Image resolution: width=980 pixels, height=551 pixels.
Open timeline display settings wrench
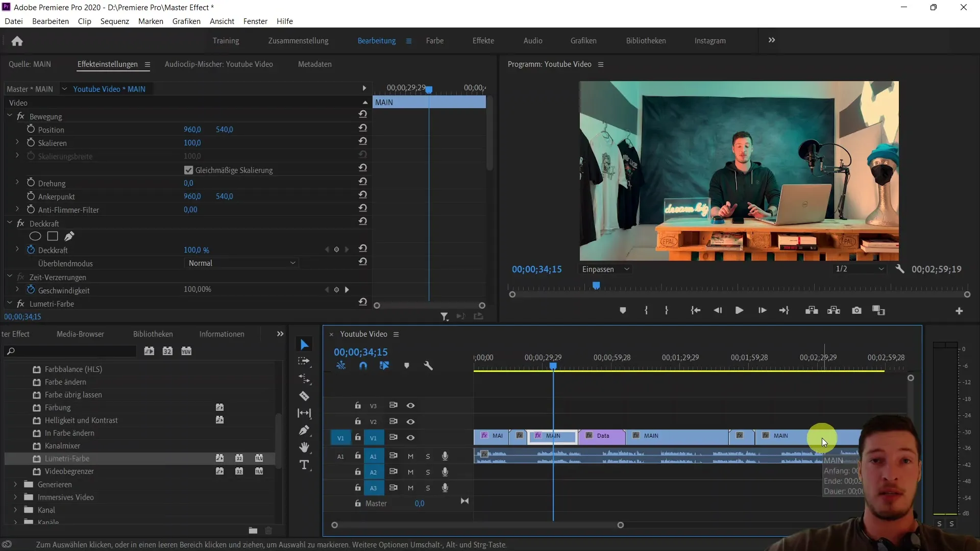coord(428,366)
